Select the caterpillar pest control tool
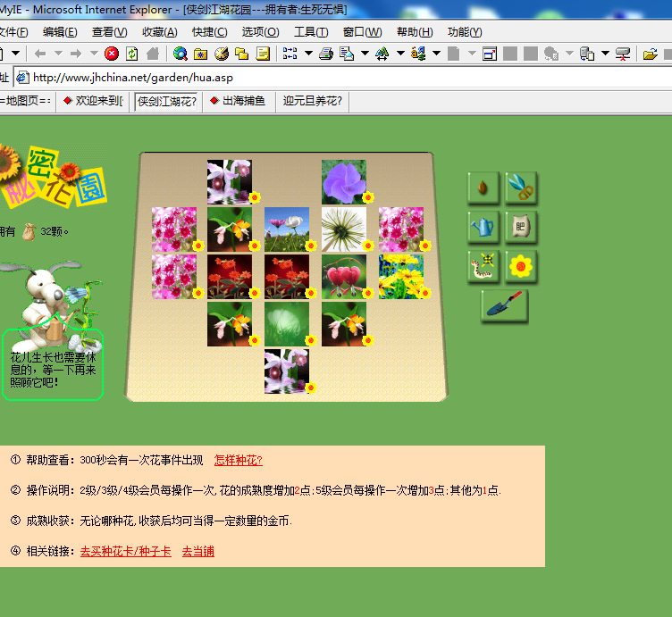Viewport: 672px width, 617px height. point(483,266)
